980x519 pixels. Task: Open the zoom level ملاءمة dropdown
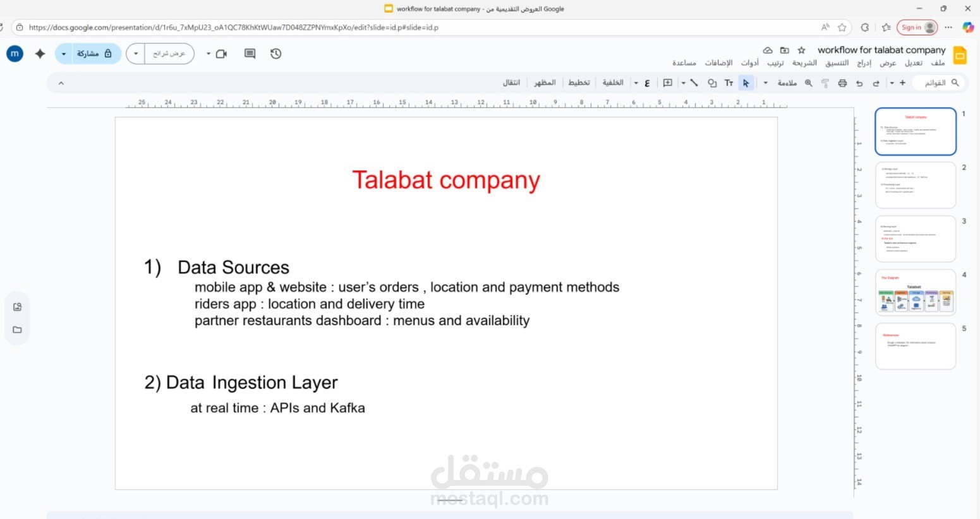click(782, 83)
